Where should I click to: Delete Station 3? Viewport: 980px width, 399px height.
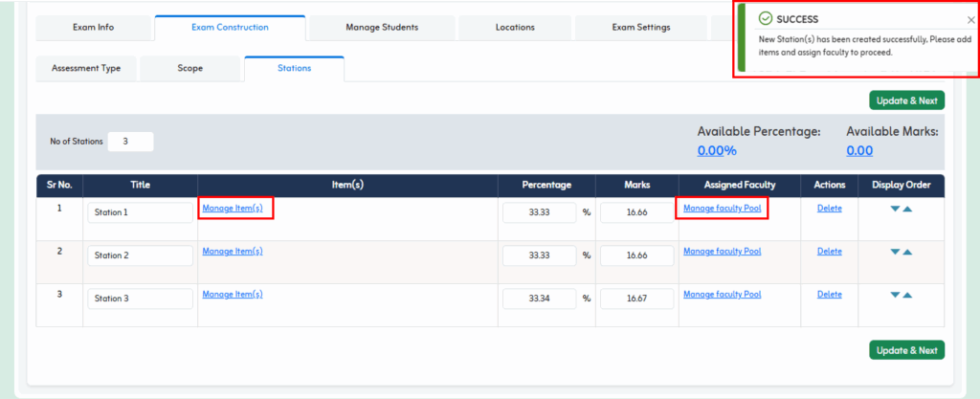coord(829,294)
